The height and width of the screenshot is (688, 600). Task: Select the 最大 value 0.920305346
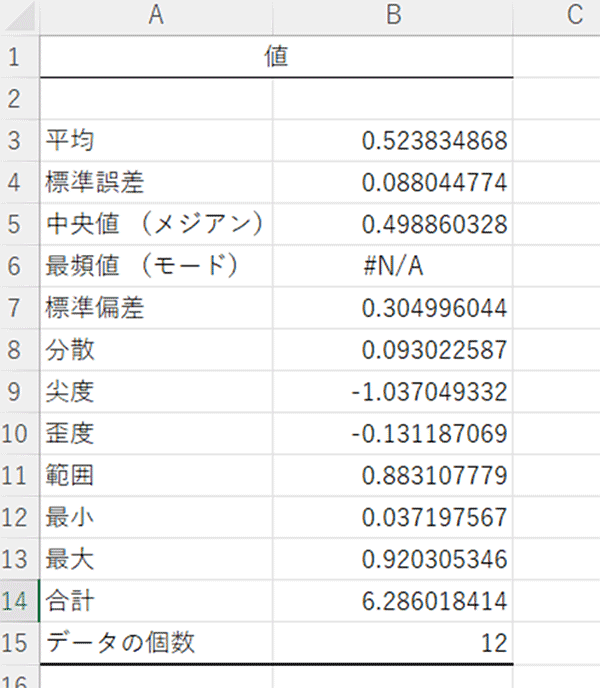[x=392, y=559]
